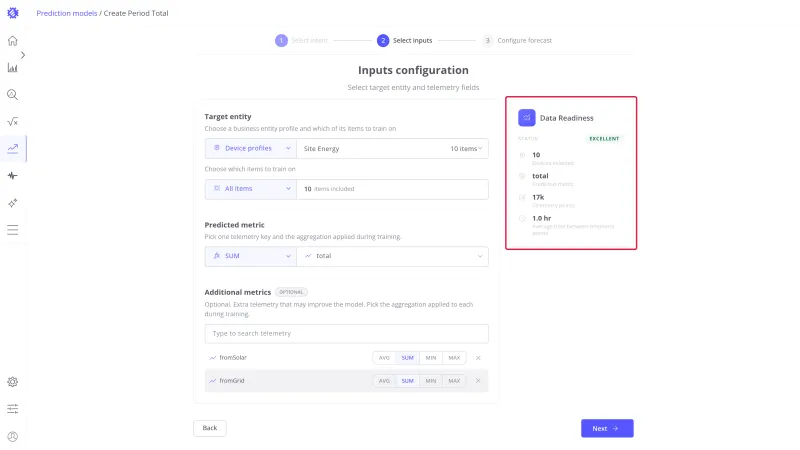Open the AI sparkle icon in sidebar

tap(13, 203)
